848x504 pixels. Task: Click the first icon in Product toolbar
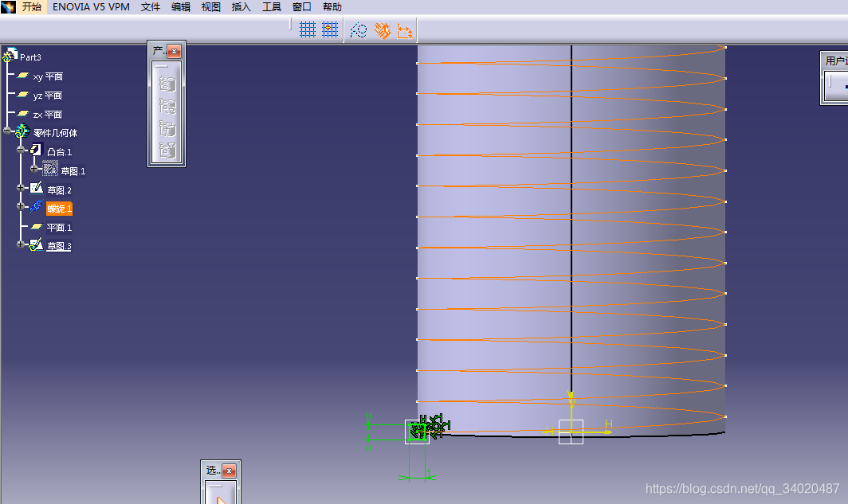[167, 84]
